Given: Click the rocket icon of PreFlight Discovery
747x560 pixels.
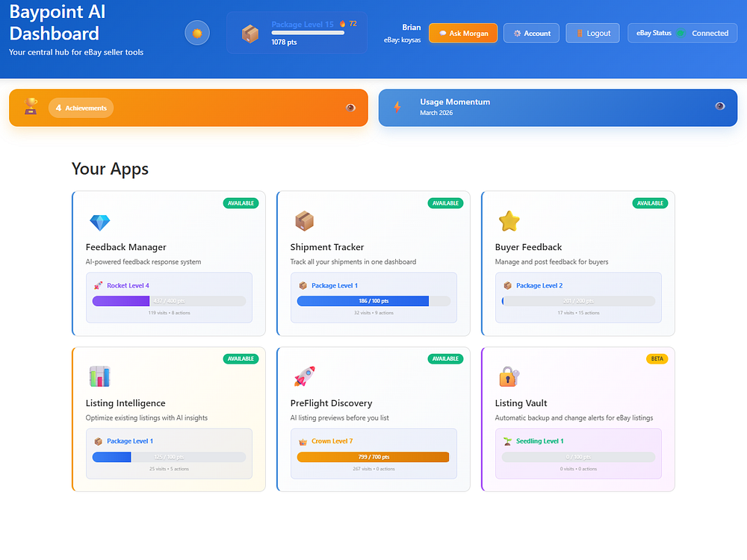Looking at the screenshot, I should (305, 376).
